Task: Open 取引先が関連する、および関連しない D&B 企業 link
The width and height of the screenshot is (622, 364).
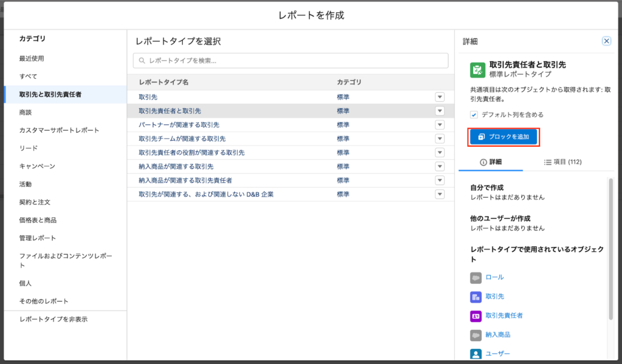Action: 206,194
